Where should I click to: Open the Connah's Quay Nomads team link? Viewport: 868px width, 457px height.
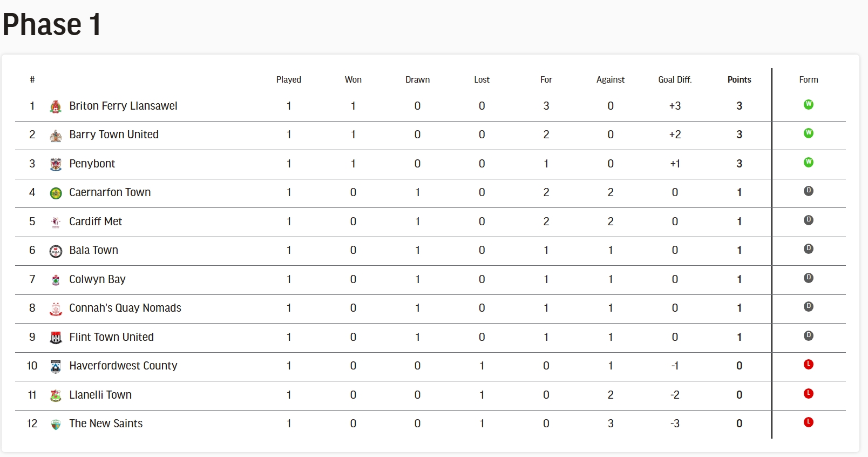(125, 308)
